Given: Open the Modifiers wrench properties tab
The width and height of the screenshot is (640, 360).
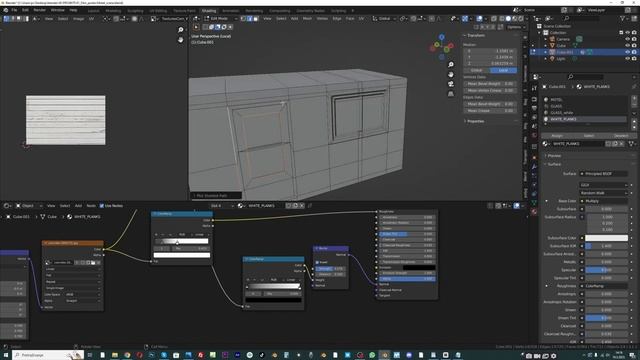Looking at the screenshot, I should (x=534, y=167).
